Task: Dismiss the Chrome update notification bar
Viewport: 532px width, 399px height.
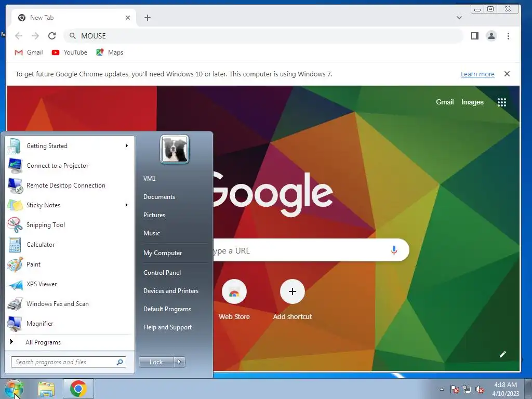Action: [507, 74]
